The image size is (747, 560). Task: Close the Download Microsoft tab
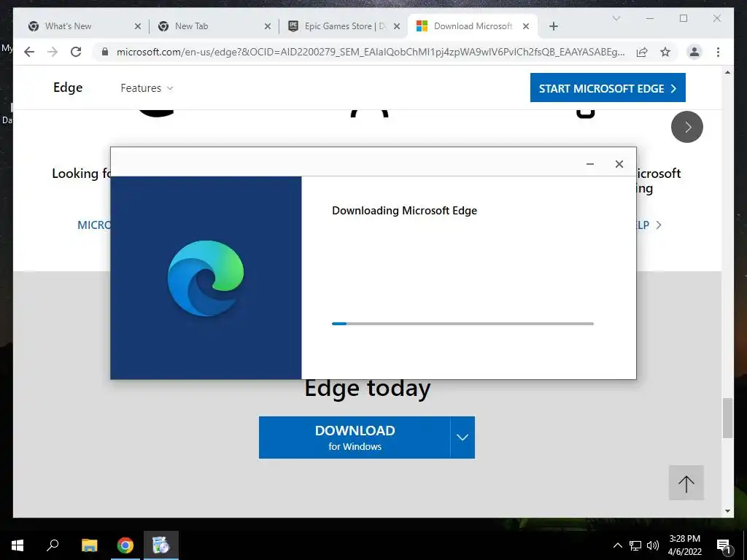[x=526, y=26]
